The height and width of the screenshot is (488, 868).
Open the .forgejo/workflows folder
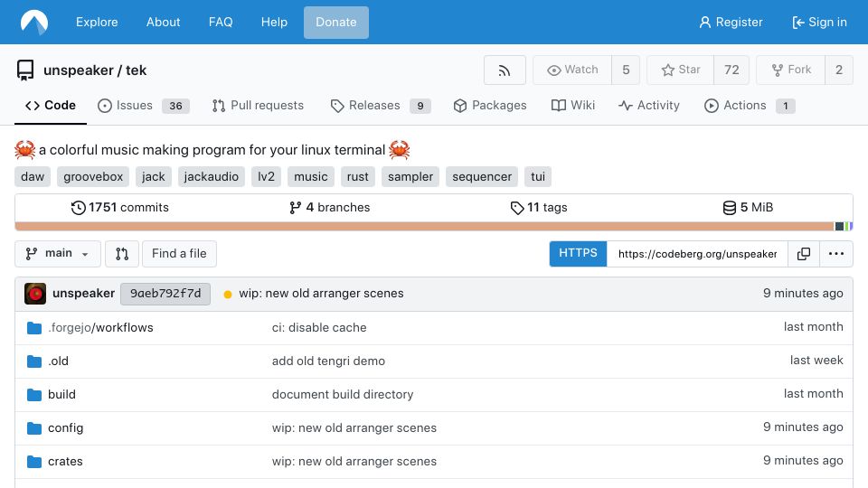tap(100, 327)
